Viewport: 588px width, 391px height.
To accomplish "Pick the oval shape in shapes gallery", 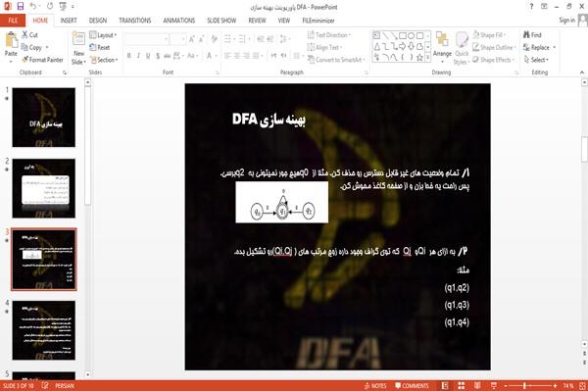I will [x=412, y=35].
